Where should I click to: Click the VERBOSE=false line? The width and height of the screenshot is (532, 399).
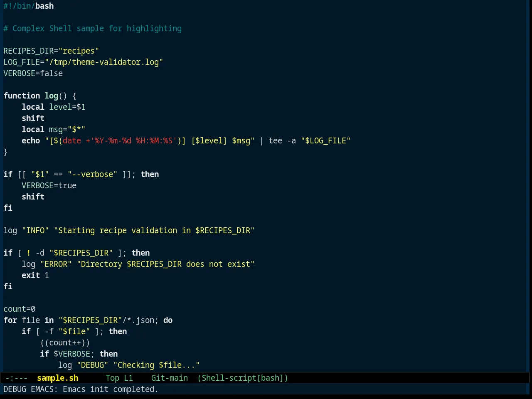[33, 73]
